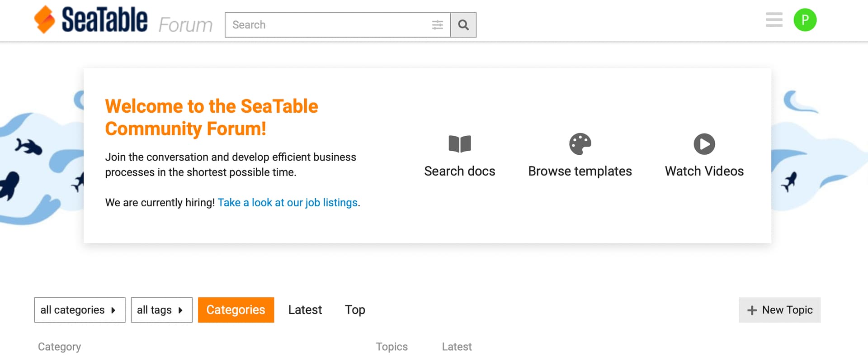The width and height of the screenshot is (868, 362).
Task: Click the Search docs book icon
Action: tap(459, 144)
